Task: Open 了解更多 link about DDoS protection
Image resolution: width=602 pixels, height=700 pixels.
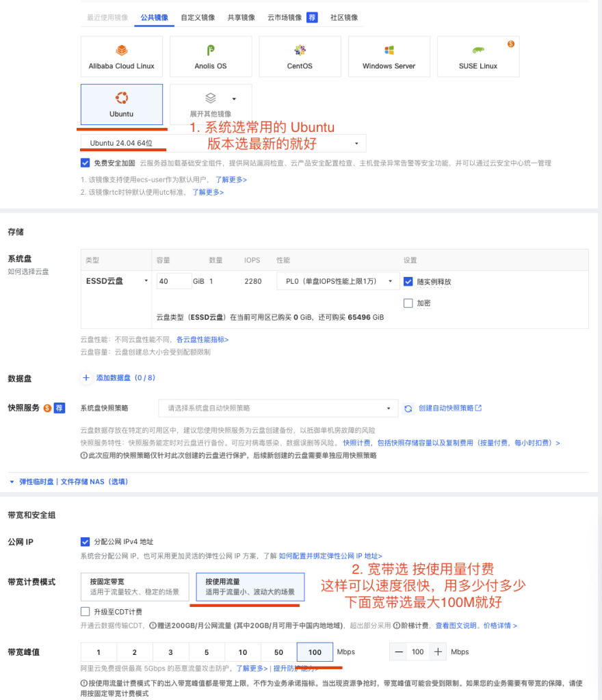Action: [x=252, y=669]
